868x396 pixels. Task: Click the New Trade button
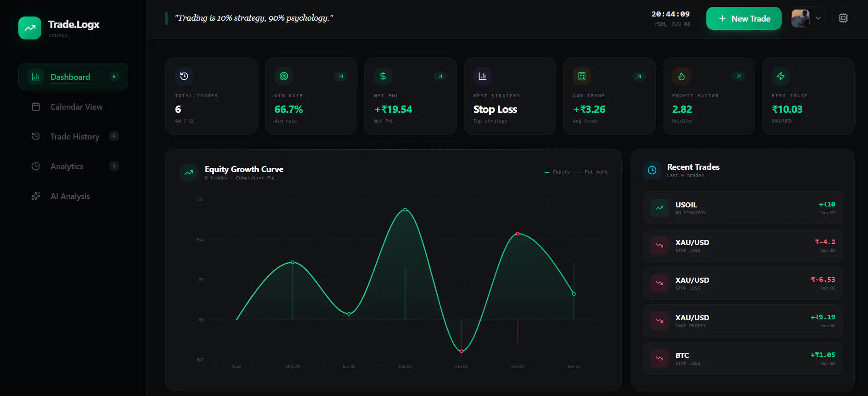[x=744, y=18]
